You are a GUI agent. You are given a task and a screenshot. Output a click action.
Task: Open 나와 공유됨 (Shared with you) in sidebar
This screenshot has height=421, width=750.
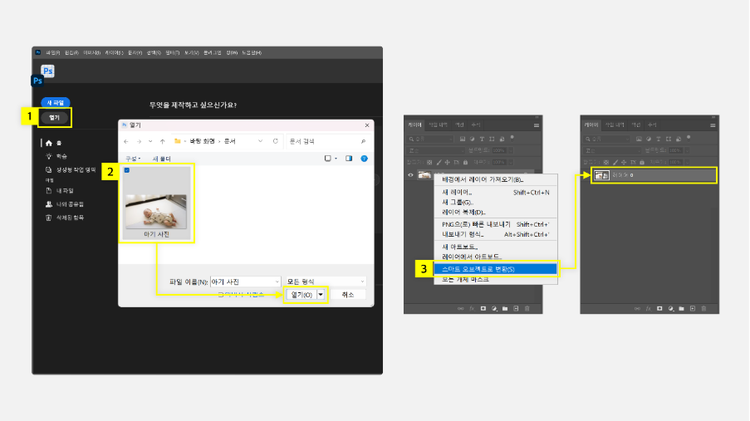pyautogui.click(x=65, y=204)
